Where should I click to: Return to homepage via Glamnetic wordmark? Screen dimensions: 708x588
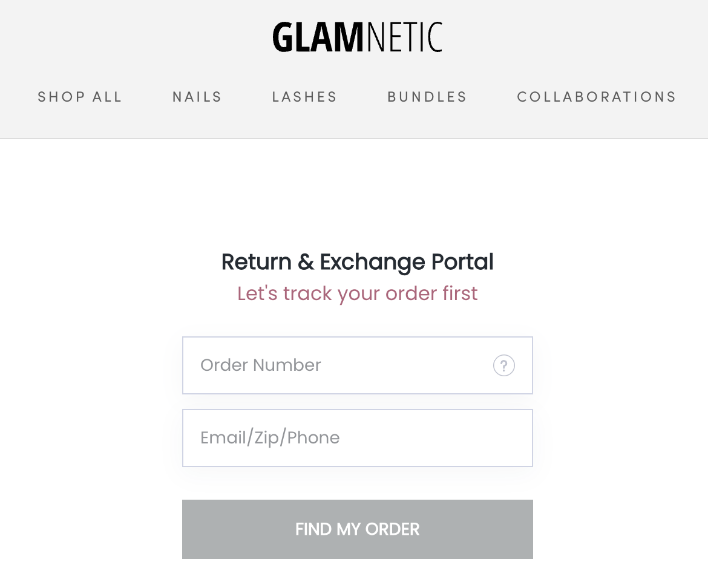[357, 37]
